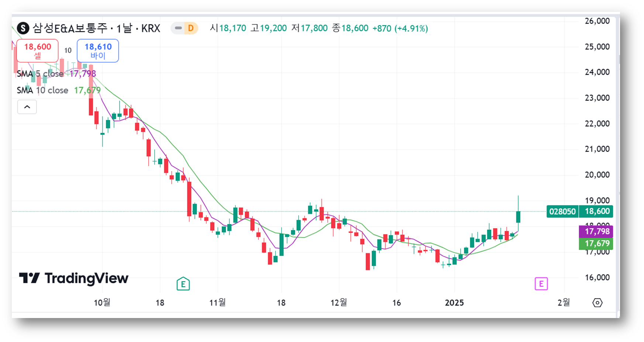Screen dimensions: 644x342
Task: Click the 삼성E&A보통주 symbol title
Action: 70,28
